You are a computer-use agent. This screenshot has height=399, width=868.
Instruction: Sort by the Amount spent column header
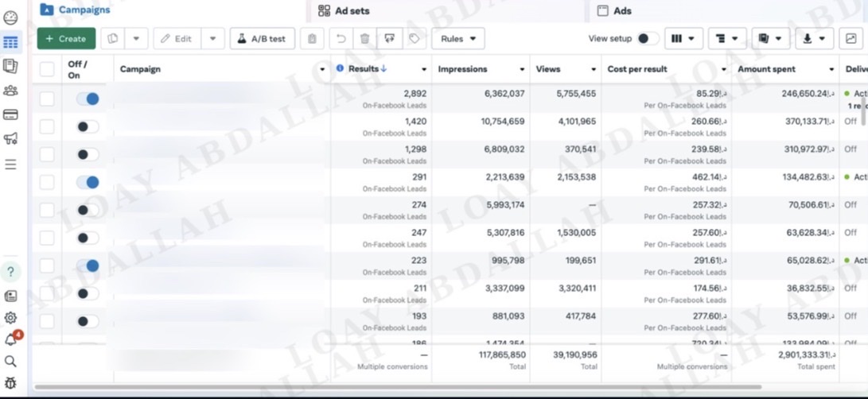coord(767,69)
